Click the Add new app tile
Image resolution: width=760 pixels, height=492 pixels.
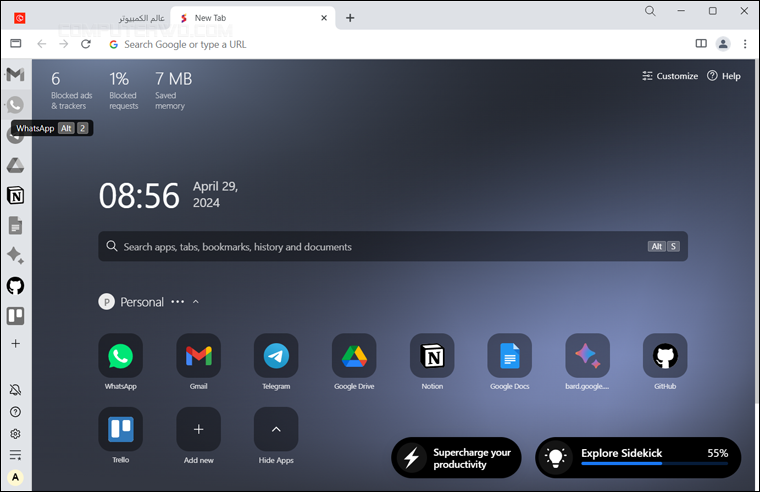click(199, 429)
